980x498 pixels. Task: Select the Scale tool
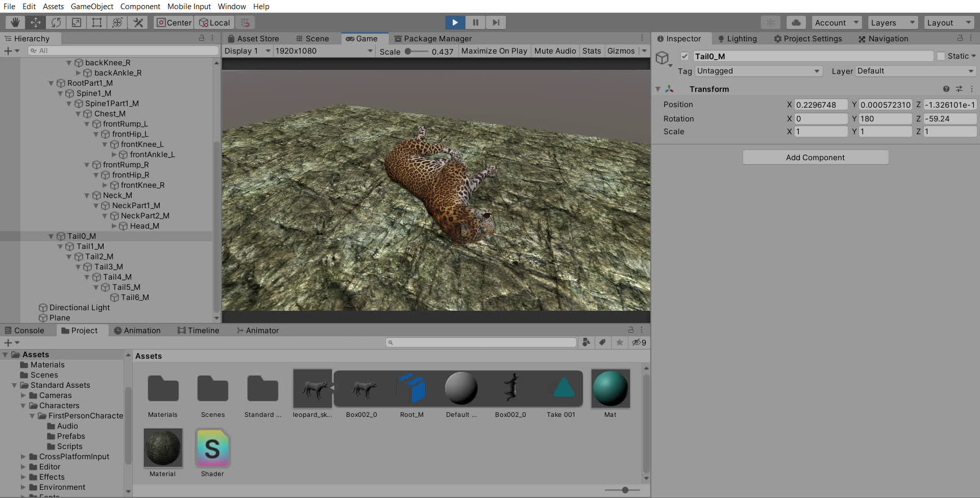(77, 22)
